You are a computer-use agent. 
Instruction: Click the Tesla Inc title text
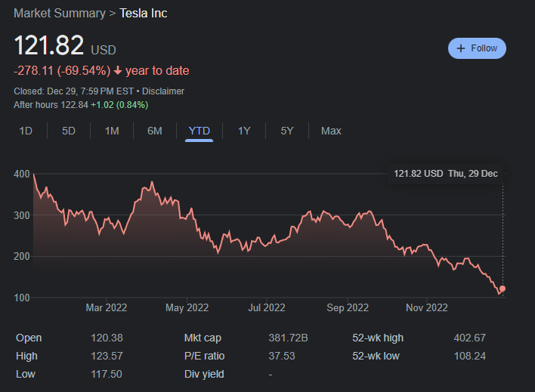pyautogui.click(x=144, y=13)
